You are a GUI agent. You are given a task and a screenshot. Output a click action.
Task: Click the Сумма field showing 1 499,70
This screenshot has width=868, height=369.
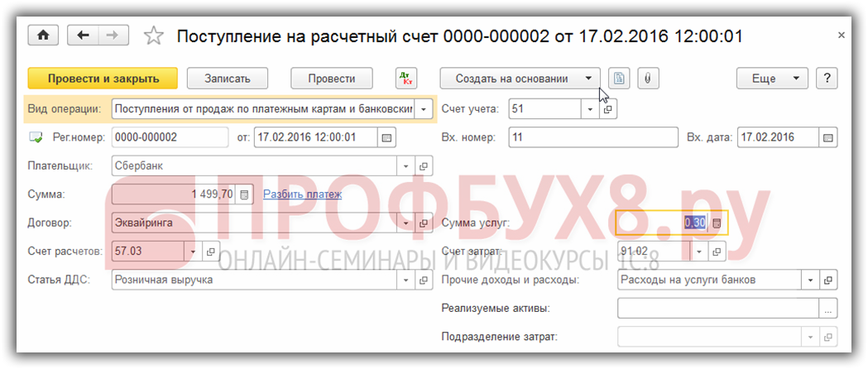pos(175,194)
